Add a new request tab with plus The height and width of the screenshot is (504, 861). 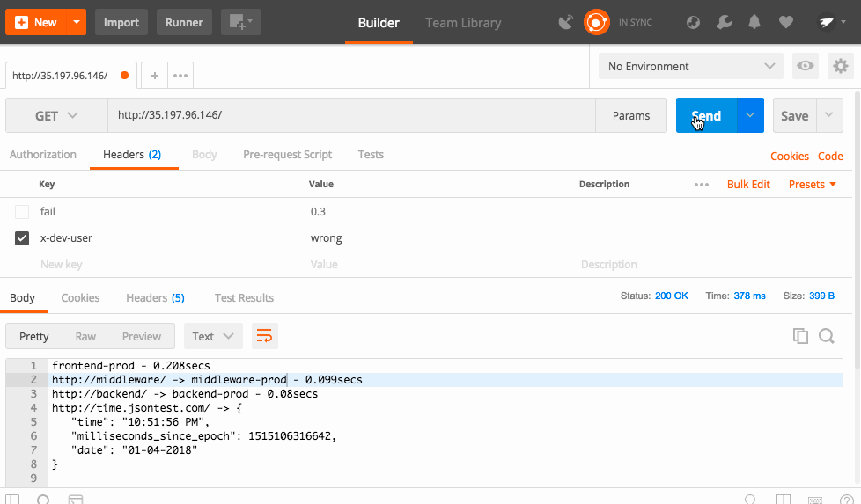(x=155, y=75)
